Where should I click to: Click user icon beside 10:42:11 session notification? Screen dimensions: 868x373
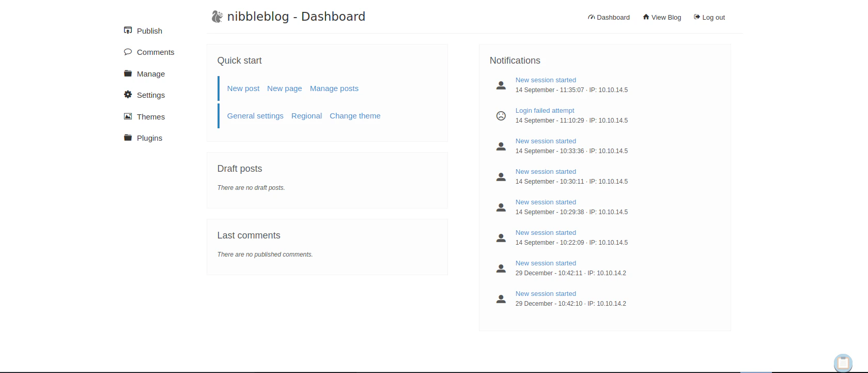(x=501, y=268)
